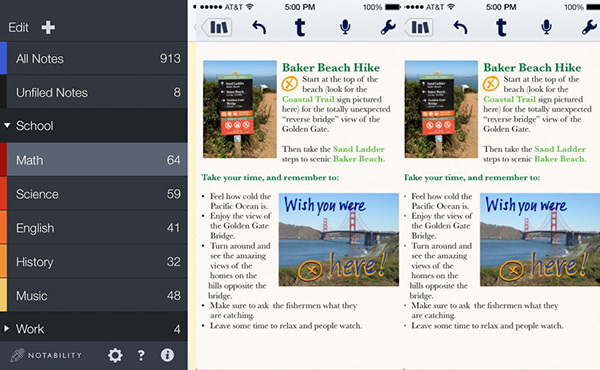The width and height of the screenshot is (600, 370).
Task: Open Unfiled Notes list
Action: click(x=94, y=92)
